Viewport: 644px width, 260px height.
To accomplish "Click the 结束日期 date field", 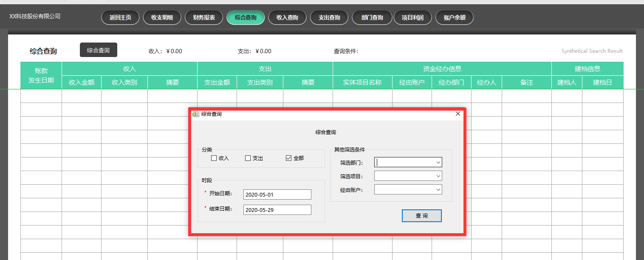I will point(277,209).
